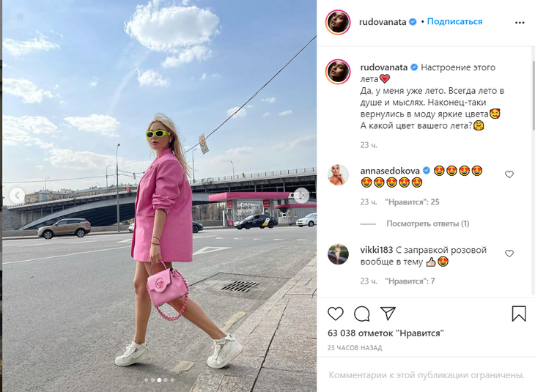Click annasedokova's avatar thumbnail
This screenshot has height=392, width=535.
pyautogui.click(x=338, y=174)
